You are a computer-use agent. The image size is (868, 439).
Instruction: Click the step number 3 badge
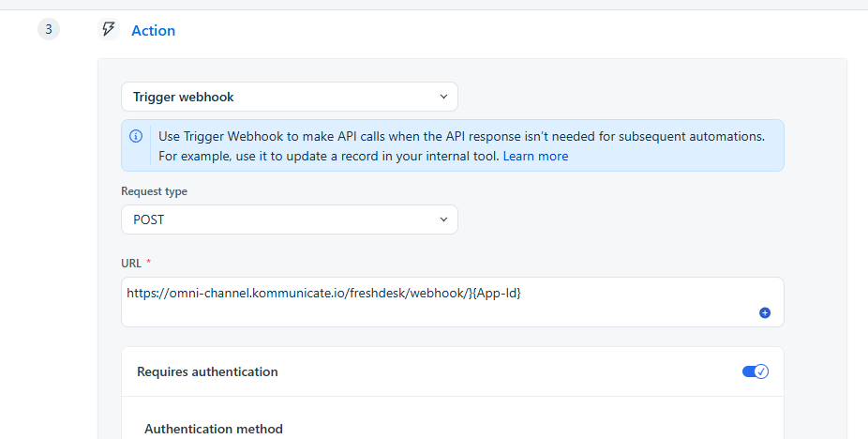(x=49, y=29)
